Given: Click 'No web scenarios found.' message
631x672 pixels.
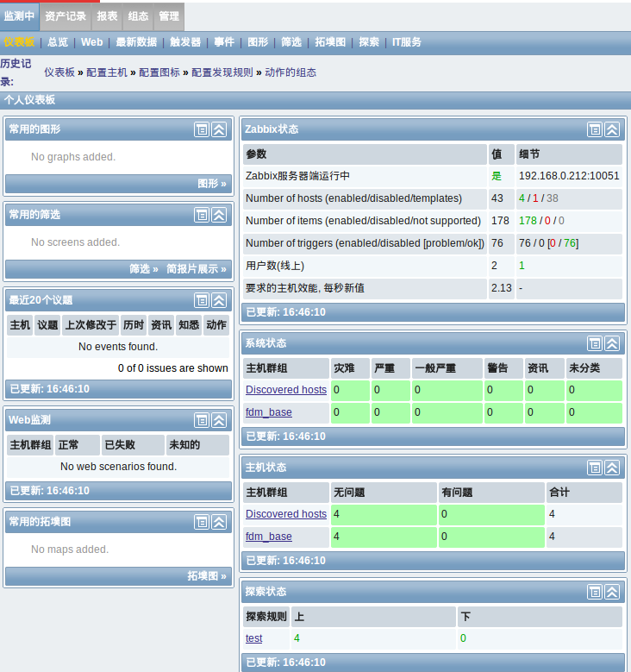Looking at the screenshot, I should pyautogui.click(x=118, y=467).
